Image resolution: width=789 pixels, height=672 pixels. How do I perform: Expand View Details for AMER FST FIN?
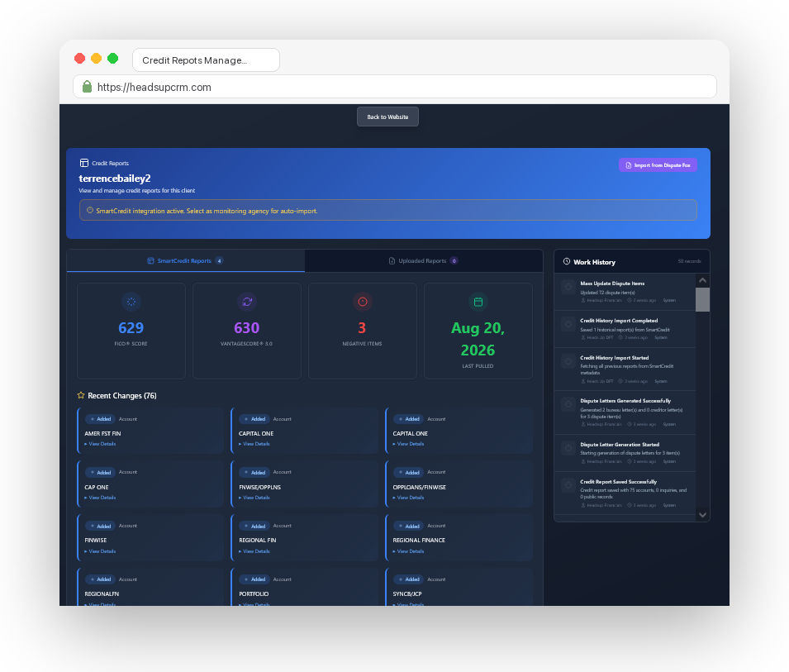click(x=100, y=444)
